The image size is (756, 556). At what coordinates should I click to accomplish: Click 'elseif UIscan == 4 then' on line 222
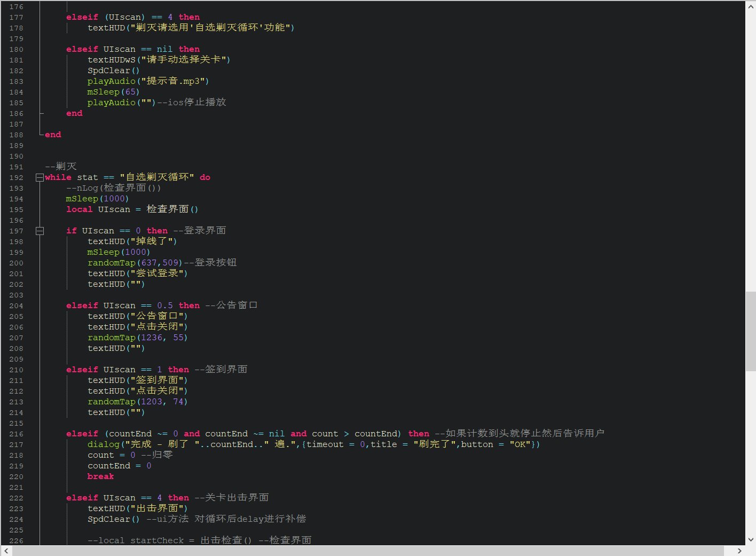(x=128, y=498)
